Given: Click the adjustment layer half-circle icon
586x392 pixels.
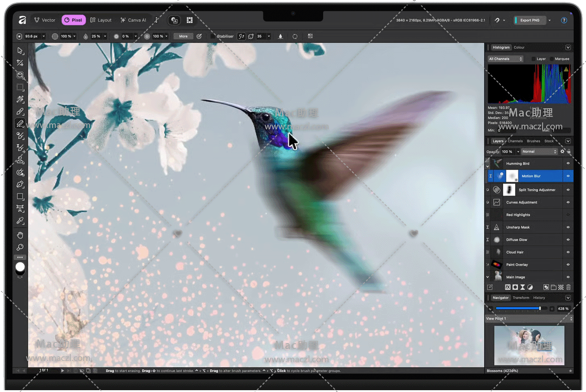Looking at the screenshot, I should 530,287.
